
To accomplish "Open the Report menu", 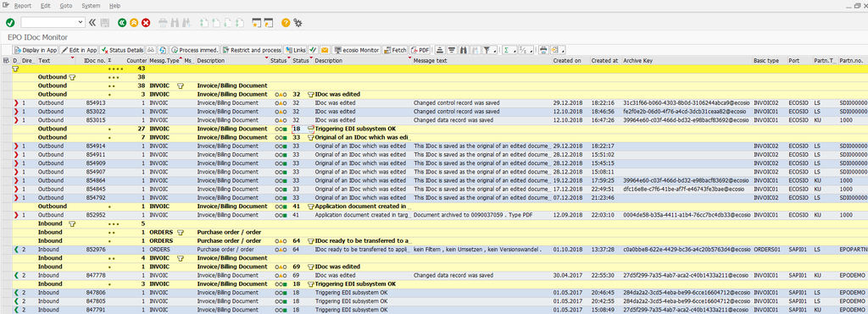I will pyautogui.click(x=23, y=6).
